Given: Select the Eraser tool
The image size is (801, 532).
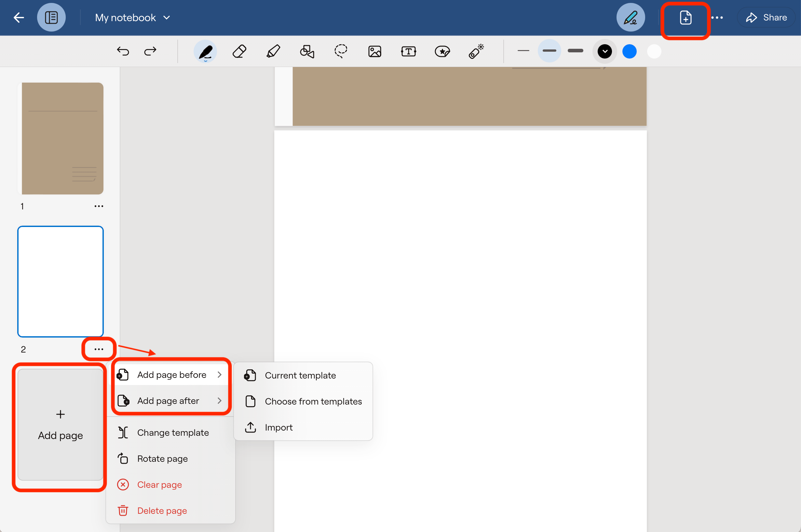Looking at the screenshot, I should pos(239,51).
